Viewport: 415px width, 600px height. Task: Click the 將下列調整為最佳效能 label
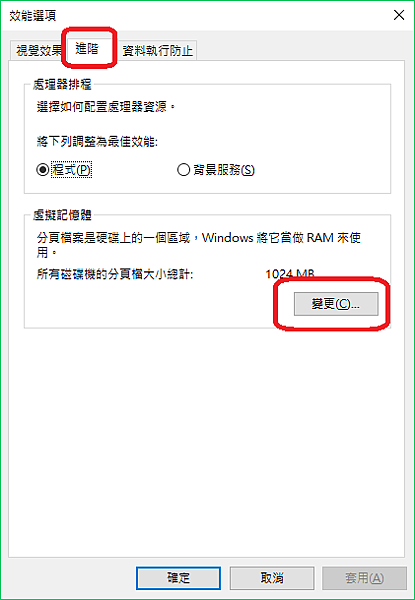click(x=97, y=142)
